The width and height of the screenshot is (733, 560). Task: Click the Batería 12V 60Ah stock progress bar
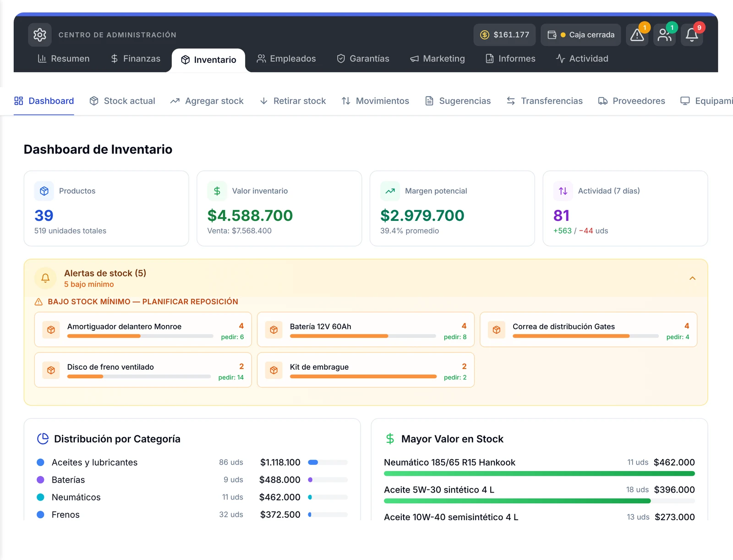click(363, 336)
